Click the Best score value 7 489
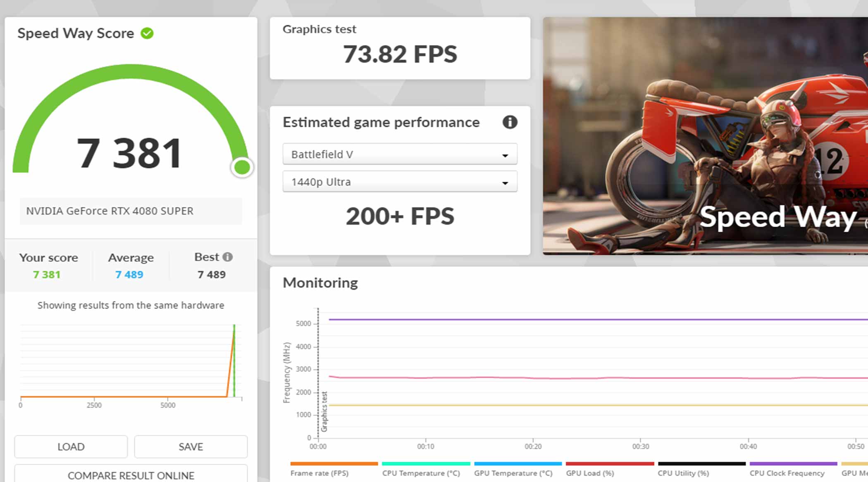This screenshot has width=868, height=482. coord(212,275)
